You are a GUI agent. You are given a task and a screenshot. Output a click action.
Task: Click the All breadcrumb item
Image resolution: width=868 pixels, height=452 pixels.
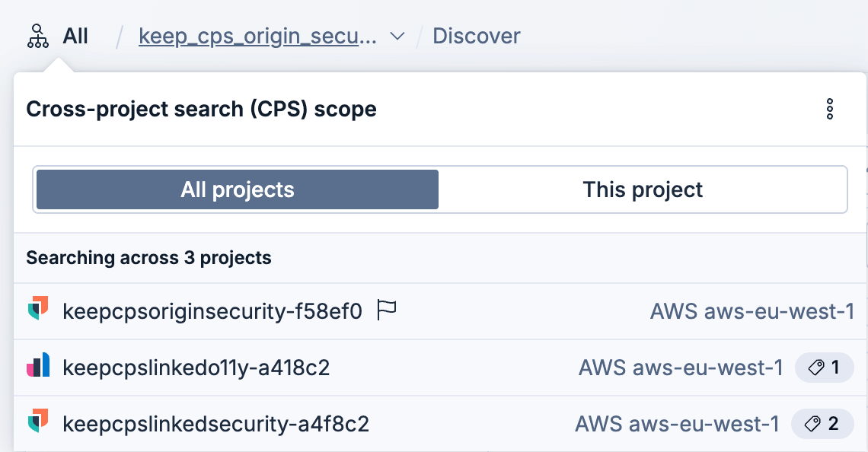75,35
